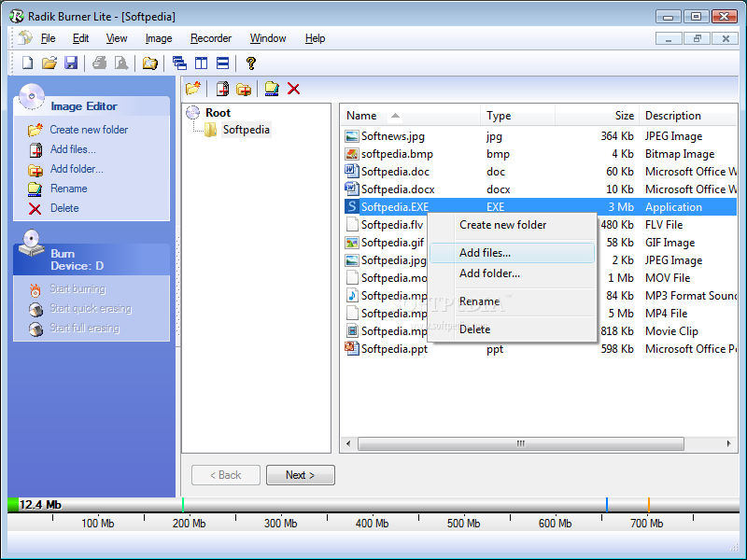Click the add folder icon above tree
Image resolution: width=747 pixels, height=560 pixels.
coord(244,89)
